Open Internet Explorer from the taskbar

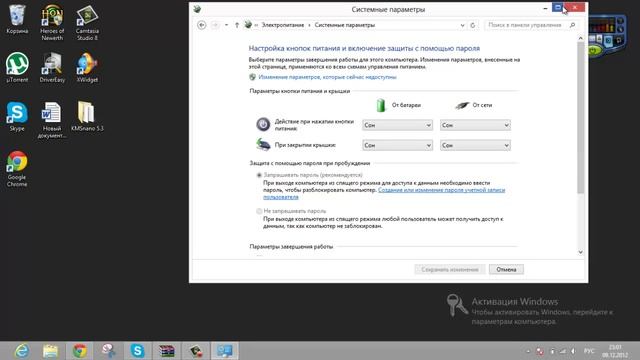pos(21,351)
